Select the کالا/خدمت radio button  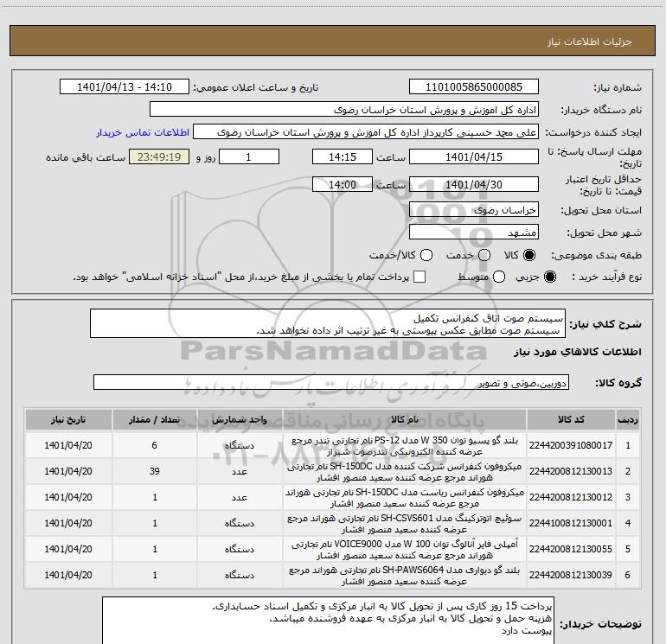426,255
